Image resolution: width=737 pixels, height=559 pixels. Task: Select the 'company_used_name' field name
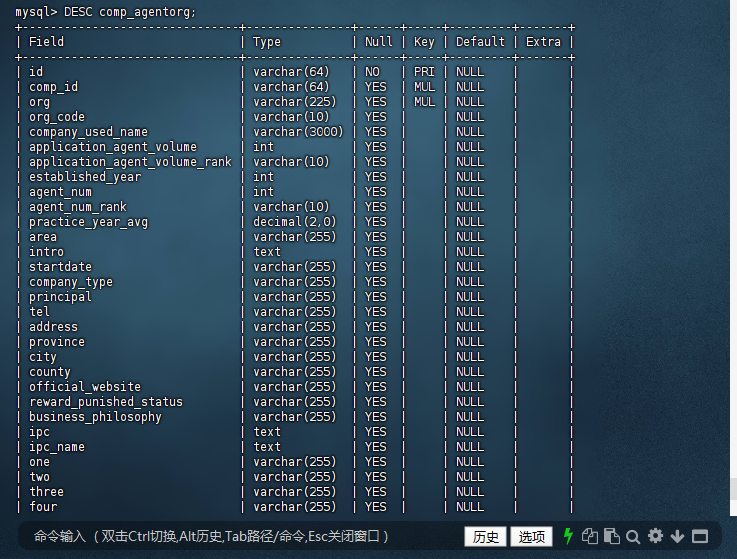click(x=88, y=132)
